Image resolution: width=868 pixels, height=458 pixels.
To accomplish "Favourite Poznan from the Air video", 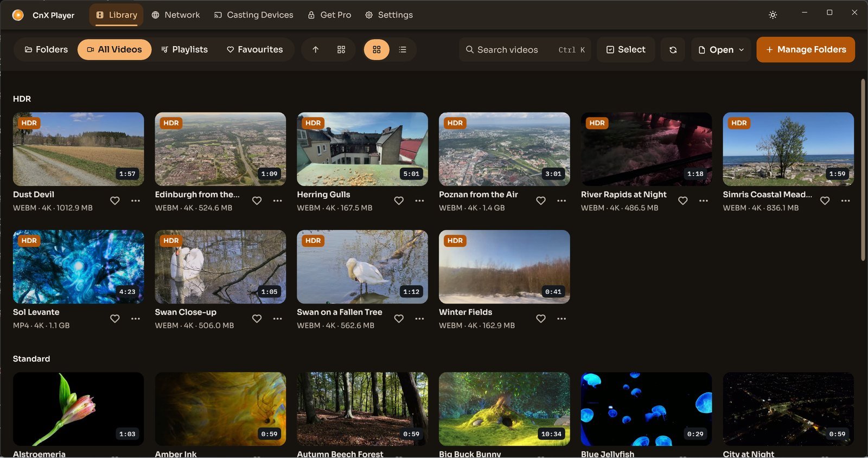I will (541, 201).
